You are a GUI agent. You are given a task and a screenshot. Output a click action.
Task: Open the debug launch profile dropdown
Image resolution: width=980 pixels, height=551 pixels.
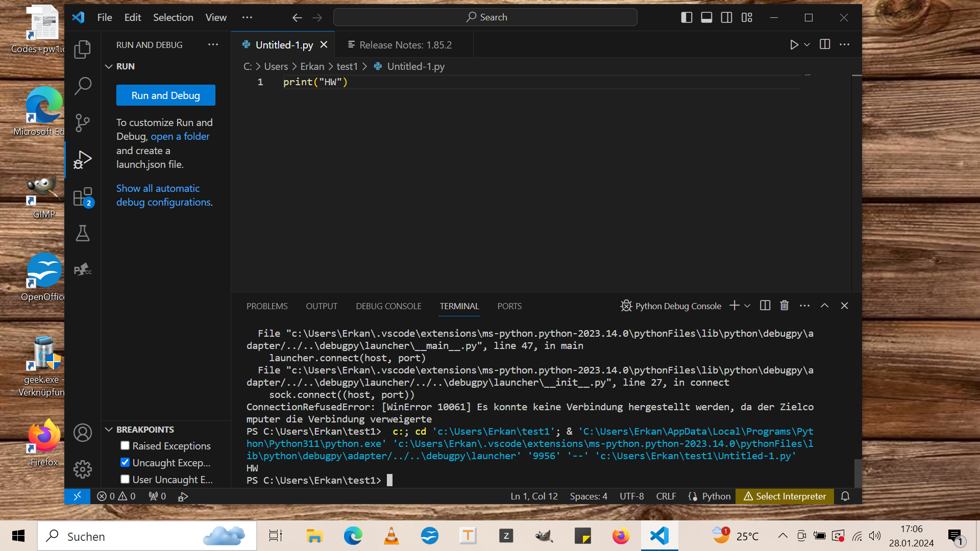pyautogui.click(x=807, y=44)
